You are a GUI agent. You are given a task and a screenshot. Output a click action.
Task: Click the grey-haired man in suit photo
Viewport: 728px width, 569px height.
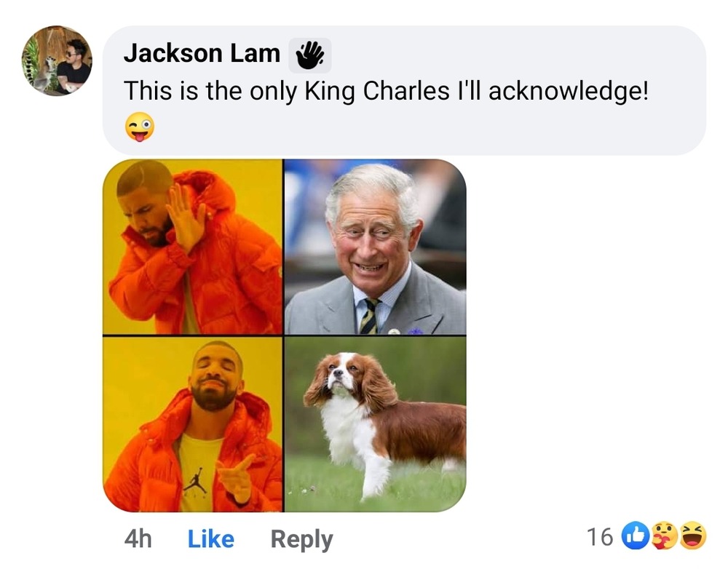(375, 247)
